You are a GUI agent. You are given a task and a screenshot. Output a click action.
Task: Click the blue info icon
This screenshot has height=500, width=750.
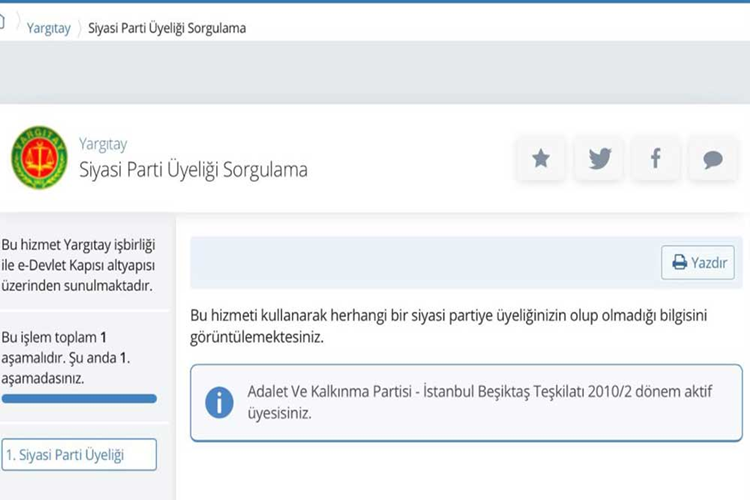[219, 402]
